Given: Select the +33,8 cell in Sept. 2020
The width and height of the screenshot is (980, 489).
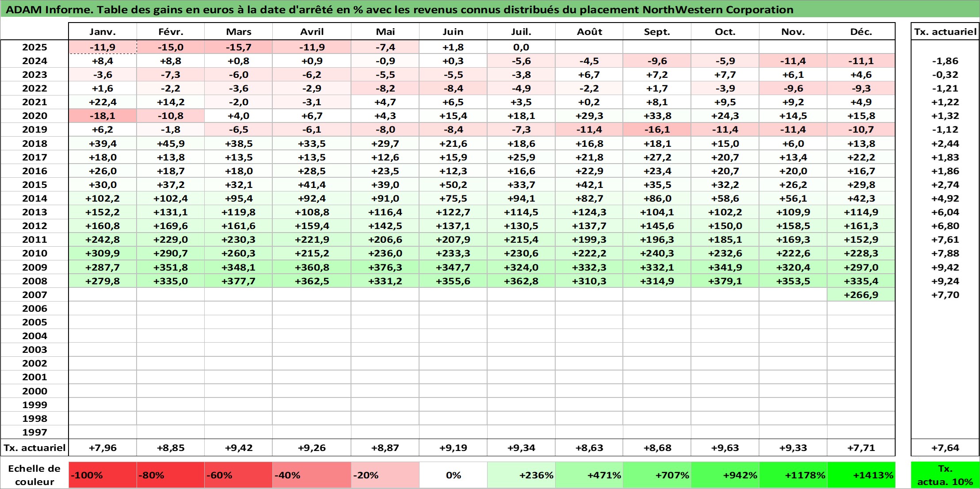Looking at the screenshot, I should (x=657, y=116).
